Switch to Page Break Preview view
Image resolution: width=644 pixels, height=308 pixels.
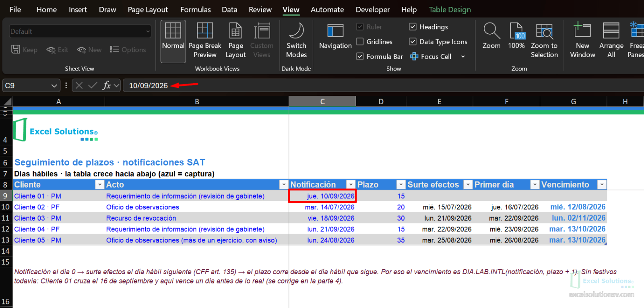point(205,41)
